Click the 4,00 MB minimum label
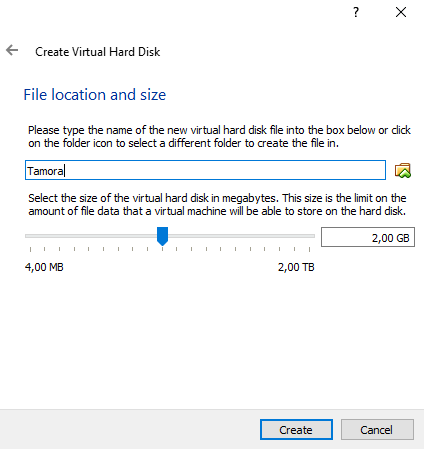This screenshot has width=424, height=449. point(44,267)
